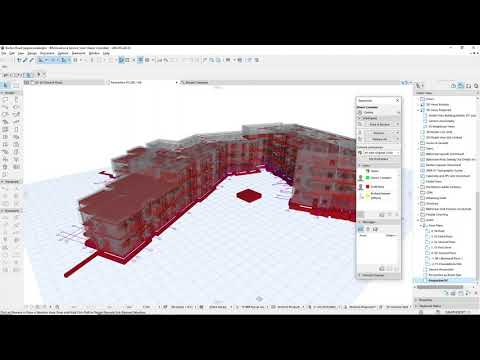Expand the Project Chooser section

pos(360,275)
